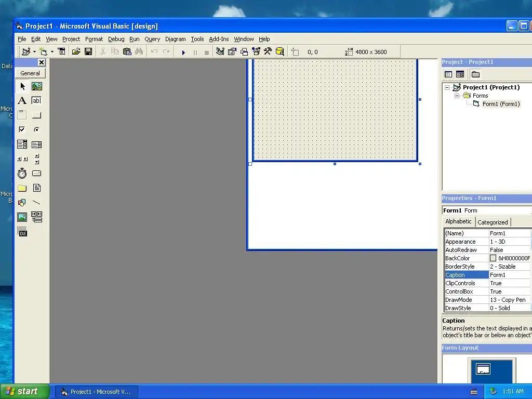
Task: Select the CommandButton control in the toolbox
Action: [x=37, y=115]
